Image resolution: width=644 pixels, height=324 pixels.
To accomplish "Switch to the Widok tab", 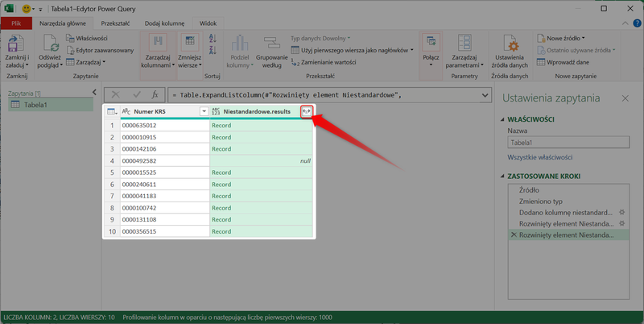I will 208,23.
